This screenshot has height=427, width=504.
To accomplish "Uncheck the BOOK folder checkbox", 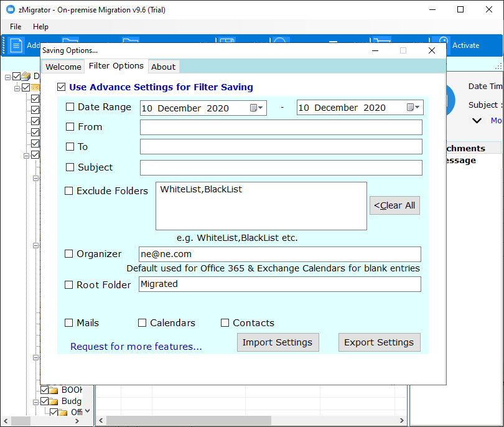I will click(x=44, y=390).
